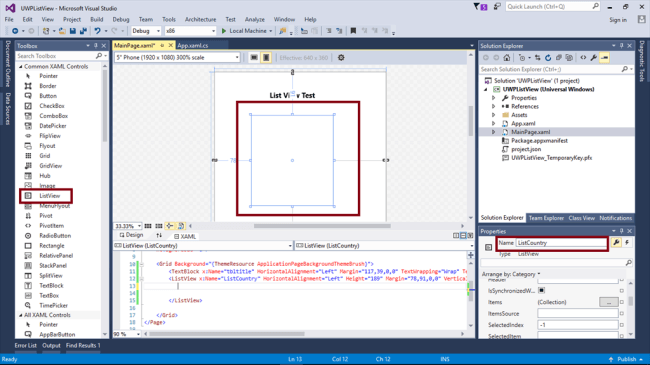Click the Home icon in Solution Explorer
The image size is (650, 365).
click(507, 58)
